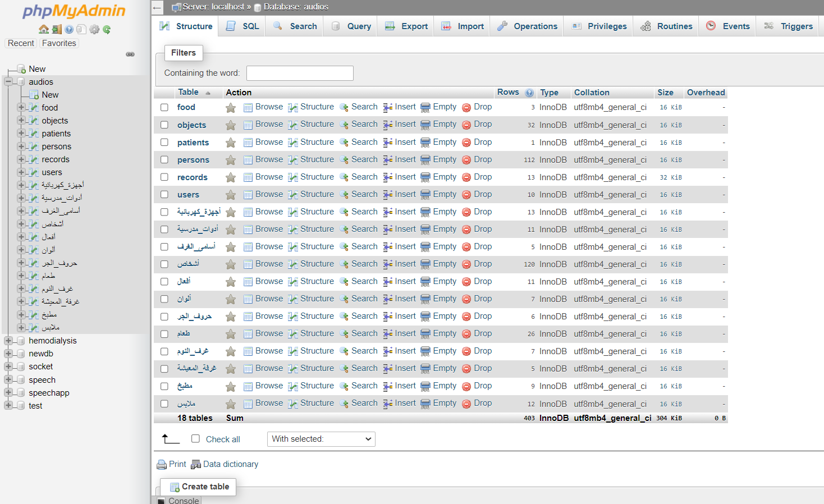Expand the hemodialysis database node

[x=8, y=341]
